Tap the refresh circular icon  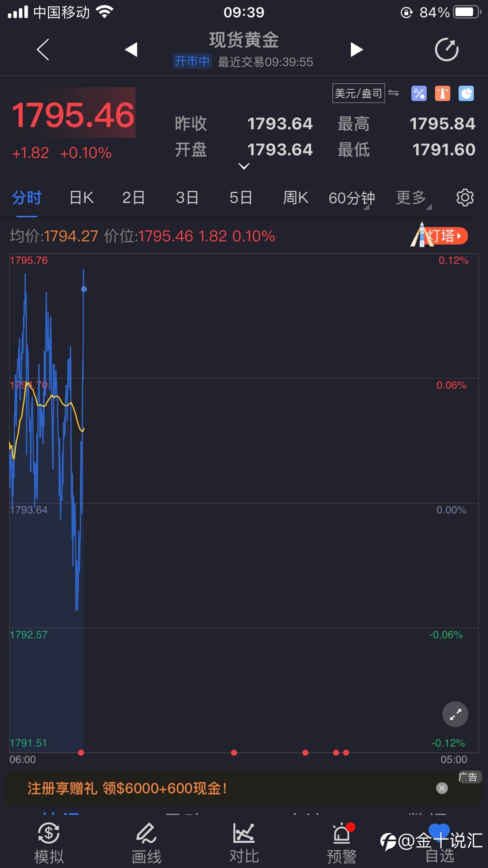(447, 50)
